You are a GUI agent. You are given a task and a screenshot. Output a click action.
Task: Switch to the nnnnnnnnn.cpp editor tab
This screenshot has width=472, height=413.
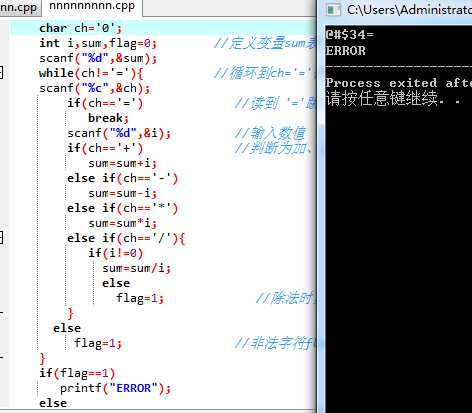pyautogui.click(x=92, y=7)
